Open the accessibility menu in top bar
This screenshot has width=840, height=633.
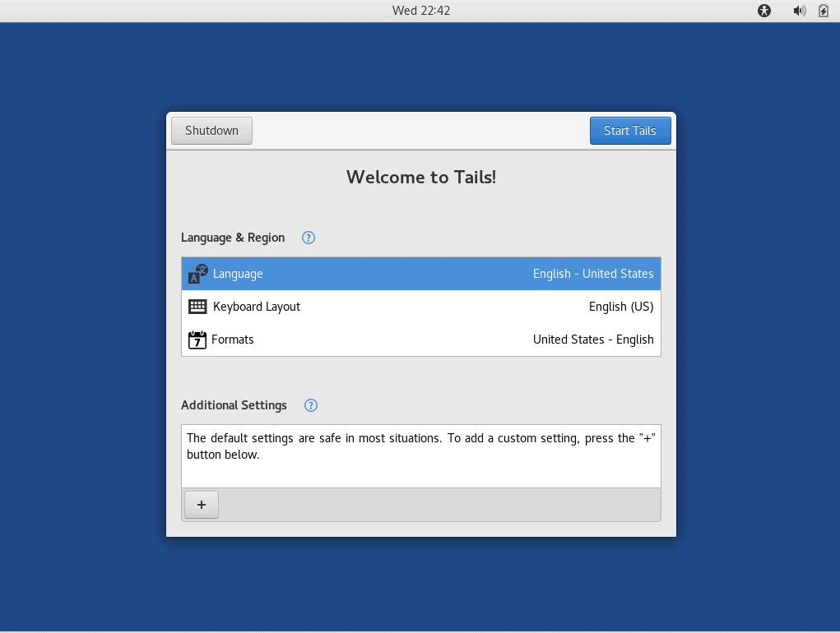764,11
